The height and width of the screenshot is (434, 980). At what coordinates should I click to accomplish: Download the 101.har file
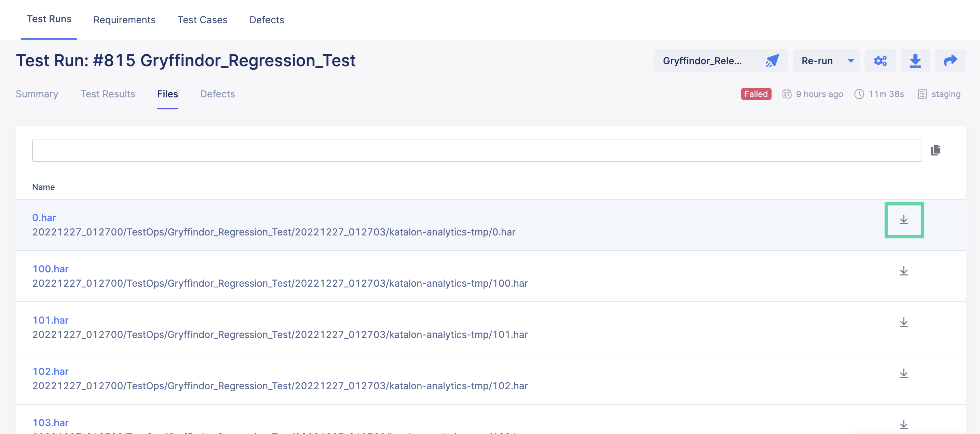click(x=904, y=322)
